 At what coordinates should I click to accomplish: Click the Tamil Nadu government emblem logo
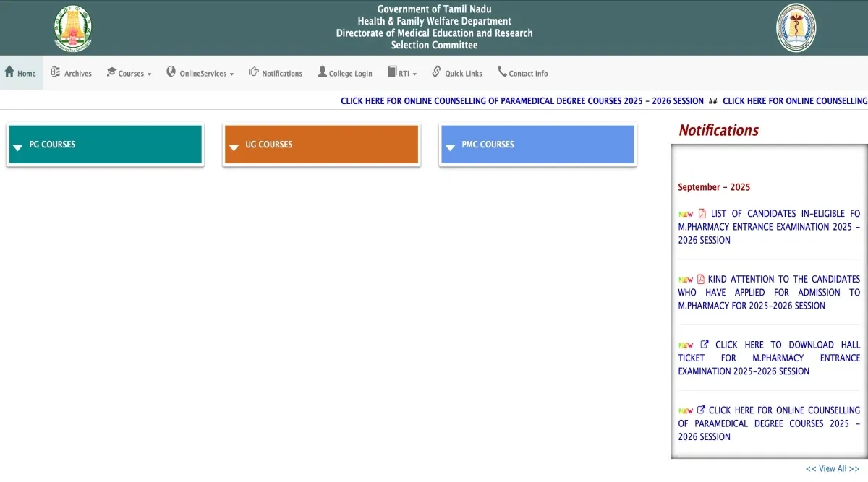72,27
